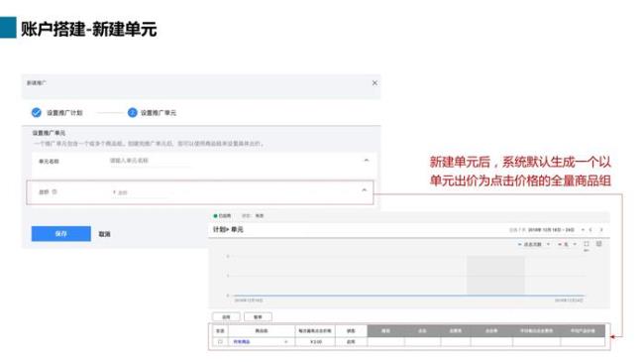Image resolution: width=644 pixels, height=362 pixels.
Task: Tick the checkbox in the 所有商品 row
Action: (x=220, y=342)
